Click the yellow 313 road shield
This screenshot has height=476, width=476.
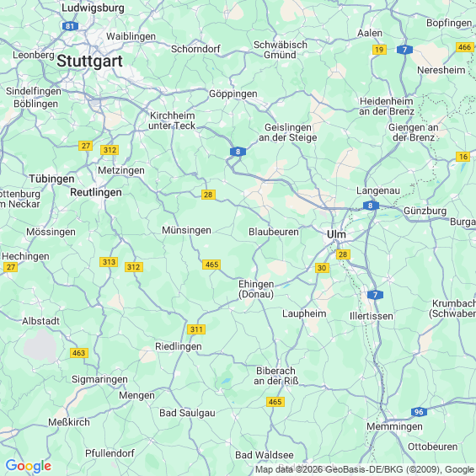tap(109, 262)
